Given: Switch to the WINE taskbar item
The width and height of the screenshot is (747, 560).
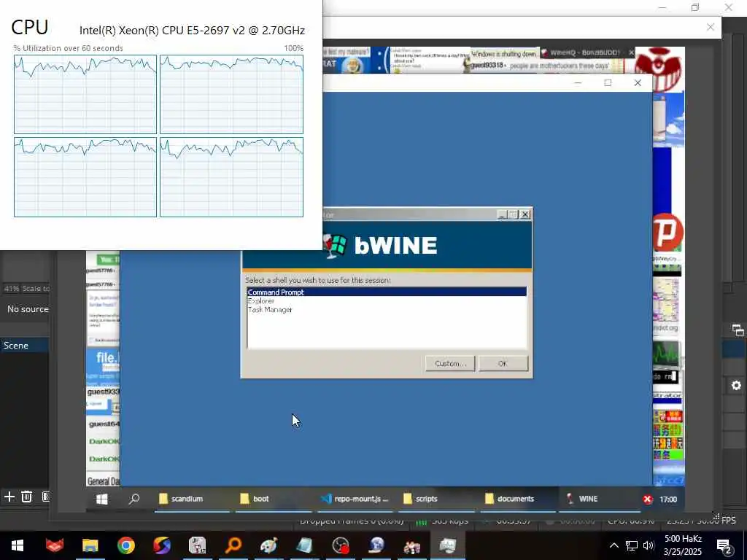Looking at the screenshot, I should [600, 499].
